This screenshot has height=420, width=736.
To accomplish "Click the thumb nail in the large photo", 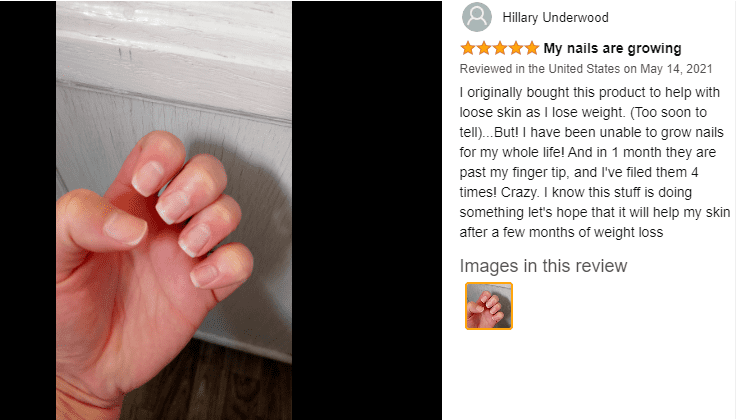I will tap(125, 229).
